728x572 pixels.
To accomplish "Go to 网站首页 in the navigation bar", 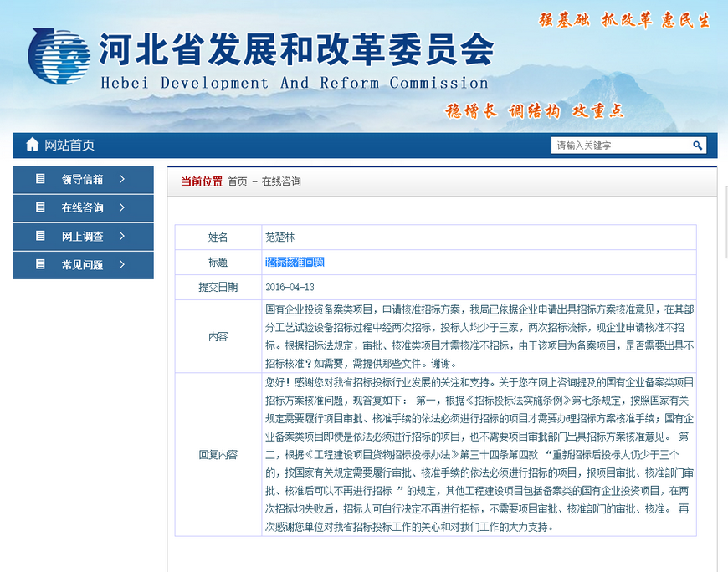I will (x=69, y=146).
